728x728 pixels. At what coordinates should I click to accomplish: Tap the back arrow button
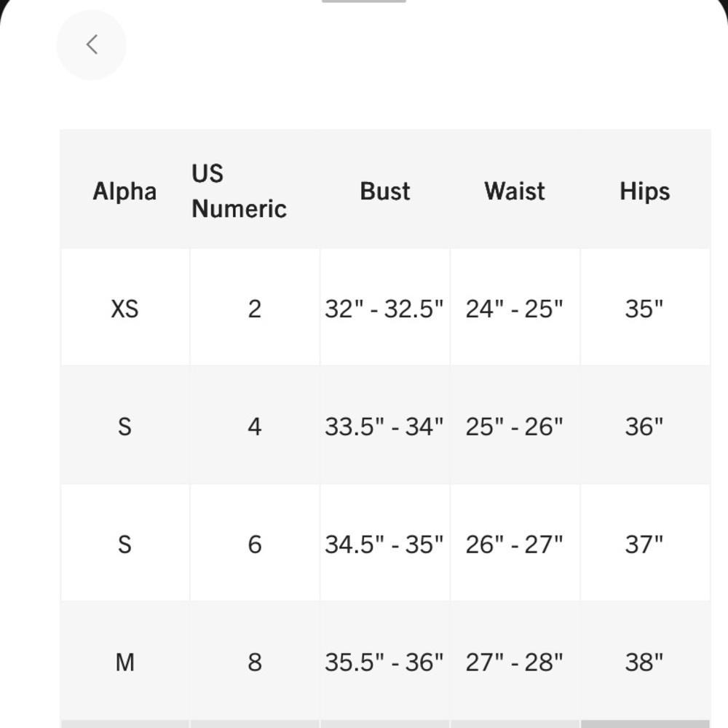pyautogui.click(x=92, y=45)
